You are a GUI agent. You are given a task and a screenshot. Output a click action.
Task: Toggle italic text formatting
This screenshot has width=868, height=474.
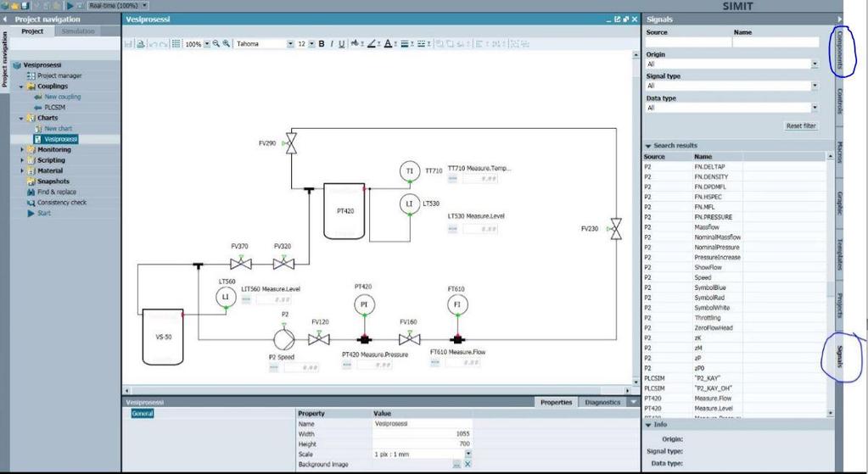(x=332, y=44)
